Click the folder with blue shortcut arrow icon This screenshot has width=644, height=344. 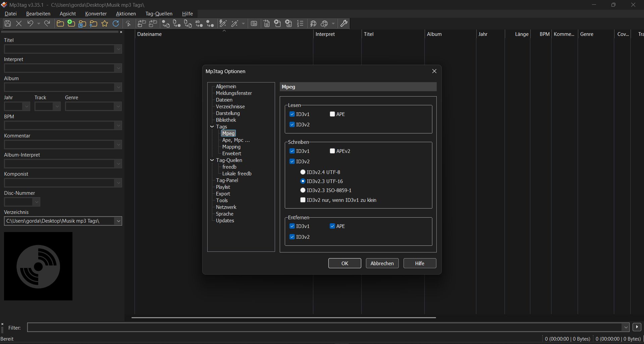pyautogui.click(x=83, y=23)
